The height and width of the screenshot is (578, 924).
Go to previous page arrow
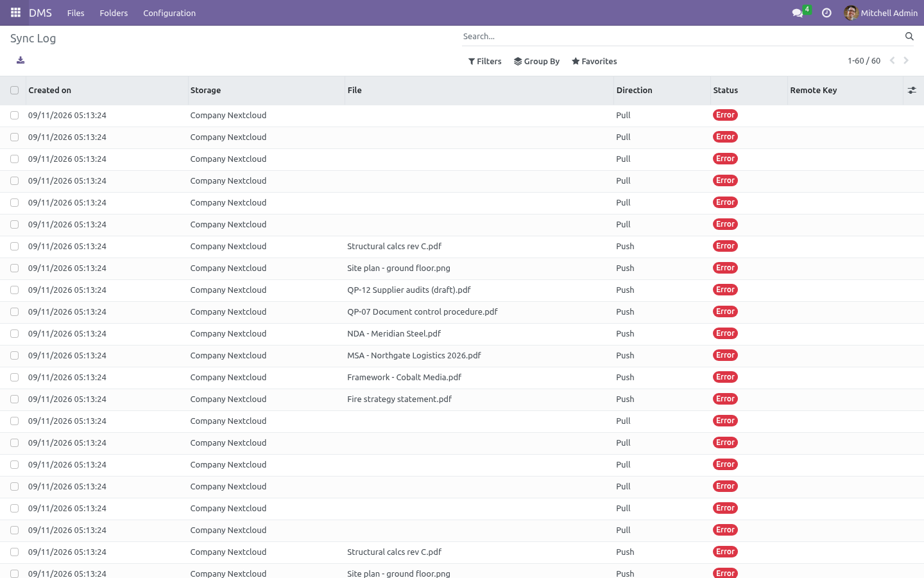pos(892,61)
